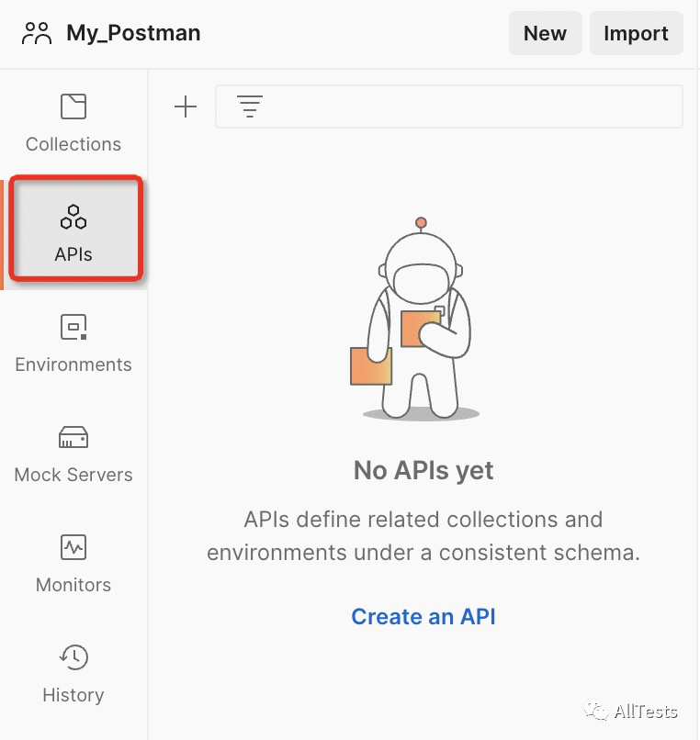Viewport: 700px width, 740px height.
Task: Open the Monitors activity icon
Action: [x=73, y=547]
